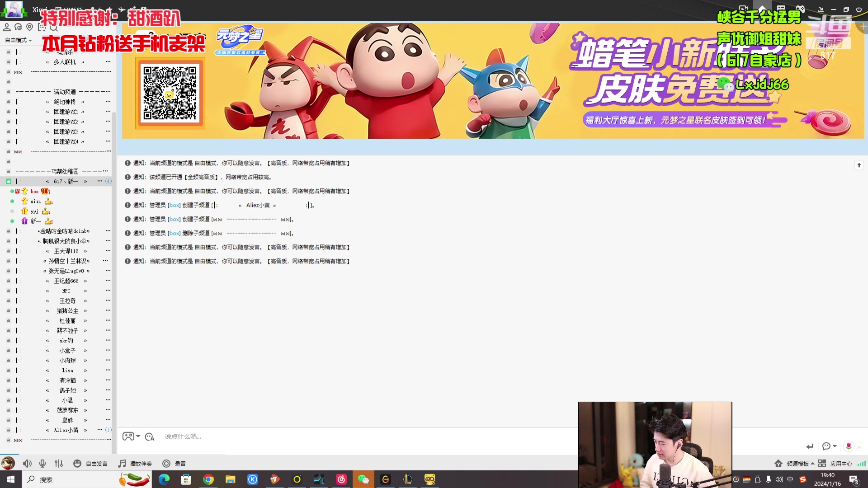Viewport: 868px width, 488px height.
Task: Open NetEase Cloud Music from the taskbar
Action: pyautogui.click(x=341, y=479)
